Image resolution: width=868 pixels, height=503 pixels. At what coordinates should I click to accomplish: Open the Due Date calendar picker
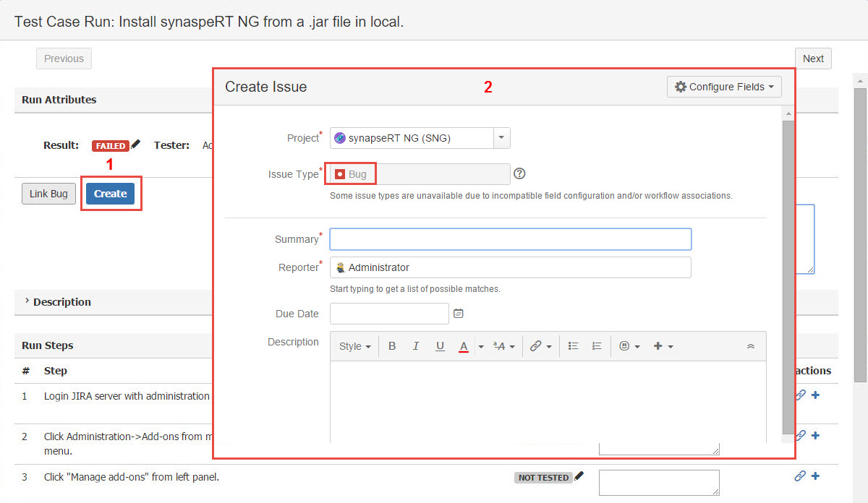tap(458, 314)
